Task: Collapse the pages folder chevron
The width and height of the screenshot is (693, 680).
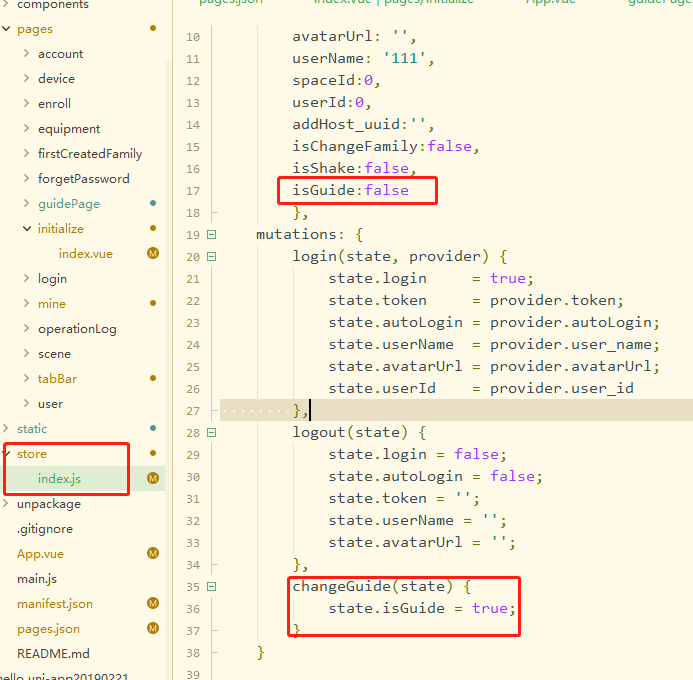Action: click(6, 29)
